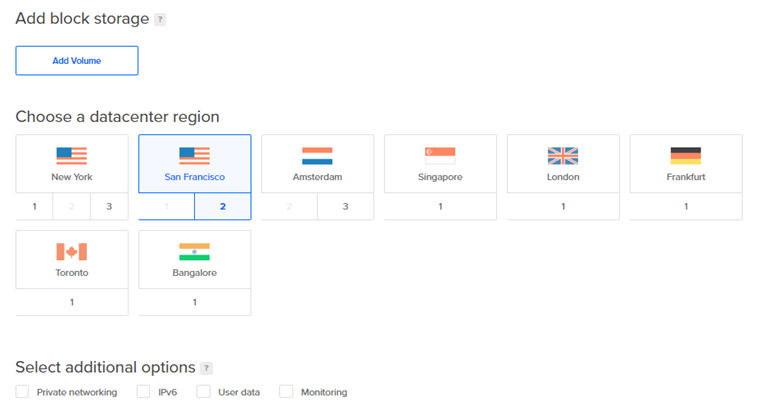The height and width of the screenshot is (420, 778).
Task: Select the New York US flag icon
Action: [71, 156]
